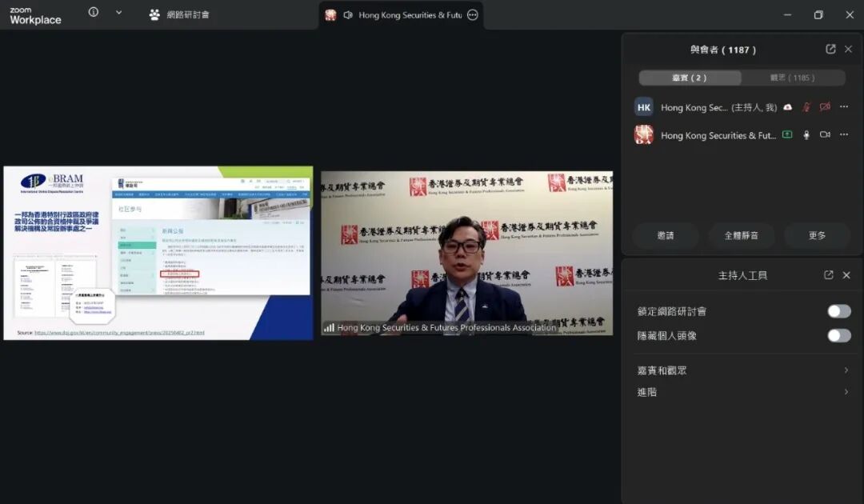Image resolution: width=864 pixels, height=504 pixels.
Task: Click the HK avatar of host
Action: point(643,107)
